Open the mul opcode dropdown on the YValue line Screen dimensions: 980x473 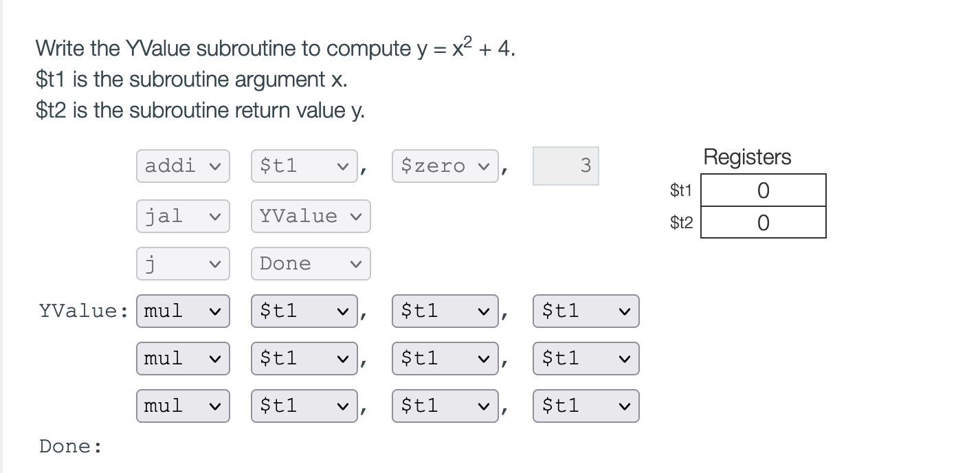click(183, 311)
